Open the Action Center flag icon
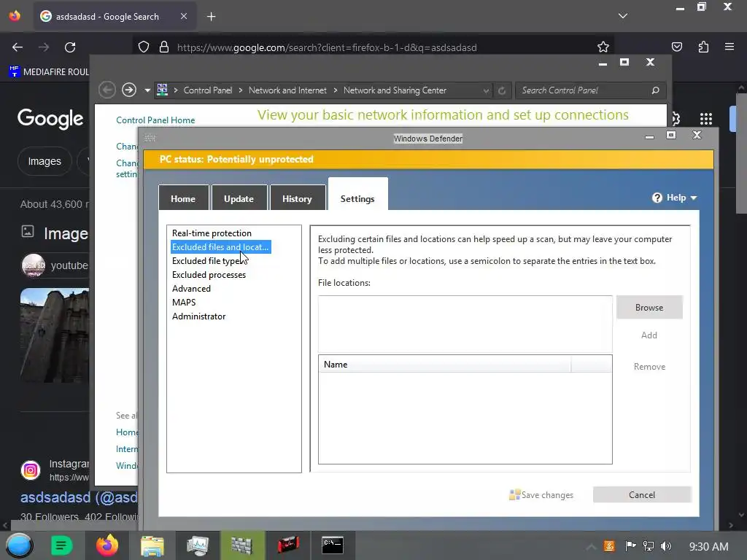Viewport: 747px width, 560px height. tap(630, 546)
